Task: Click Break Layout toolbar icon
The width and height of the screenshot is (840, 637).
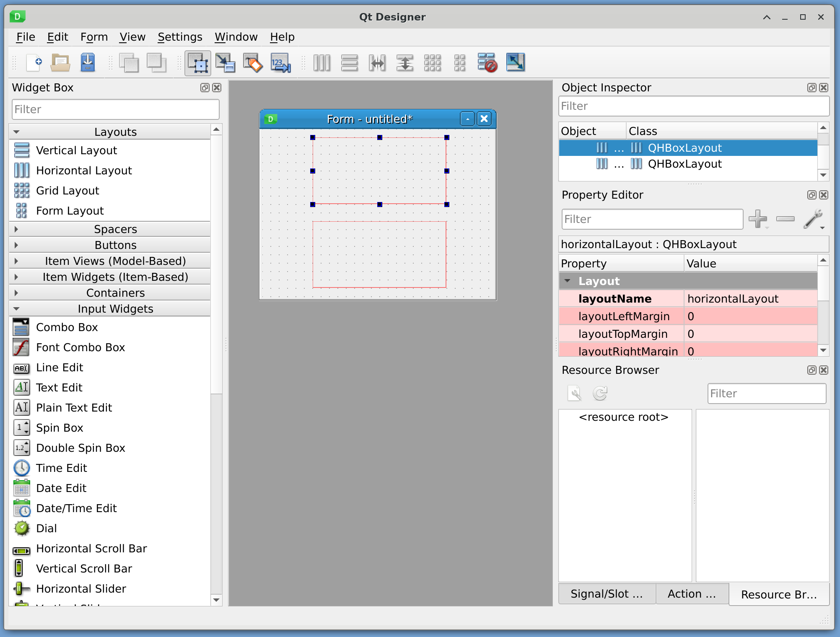Action: coord(487,63)
